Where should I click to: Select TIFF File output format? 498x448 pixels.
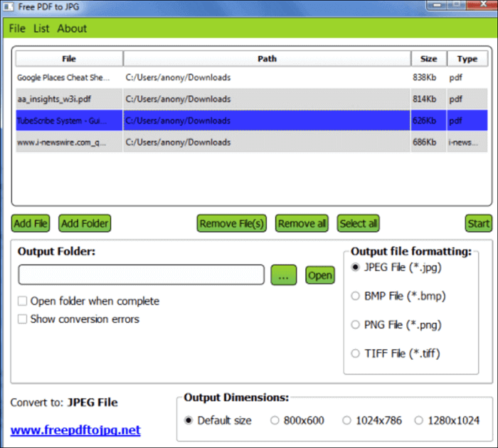click(356, 353)
